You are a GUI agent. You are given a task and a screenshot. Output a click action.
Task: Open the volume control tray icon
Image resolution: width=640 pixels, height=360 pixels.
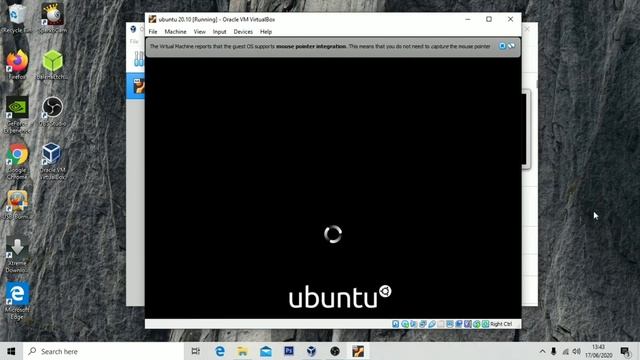tap(576, 351)
